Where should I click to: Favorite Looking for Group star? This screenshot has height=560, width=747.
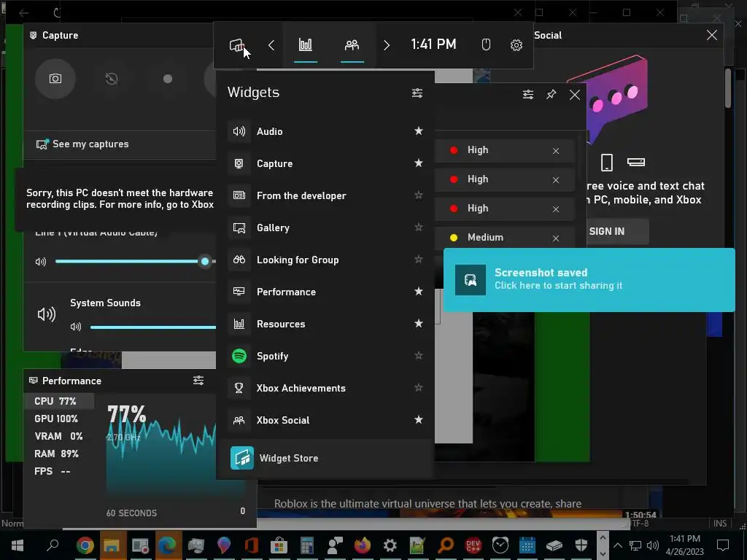[418, 259]
